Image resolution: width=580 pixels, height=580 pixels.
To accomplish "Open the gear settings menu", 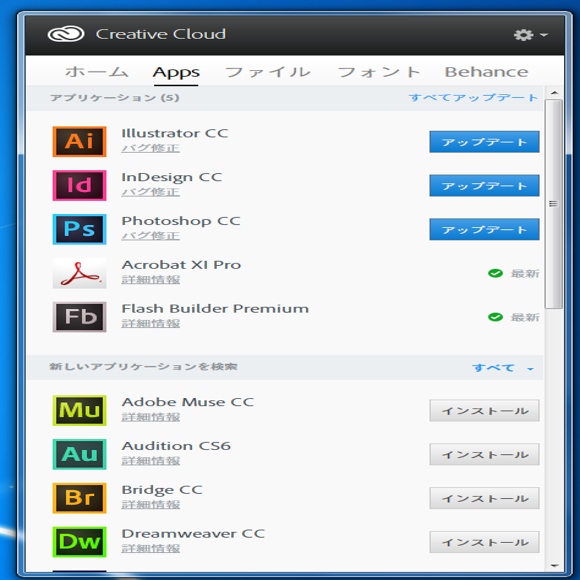I will coord(530,35).
